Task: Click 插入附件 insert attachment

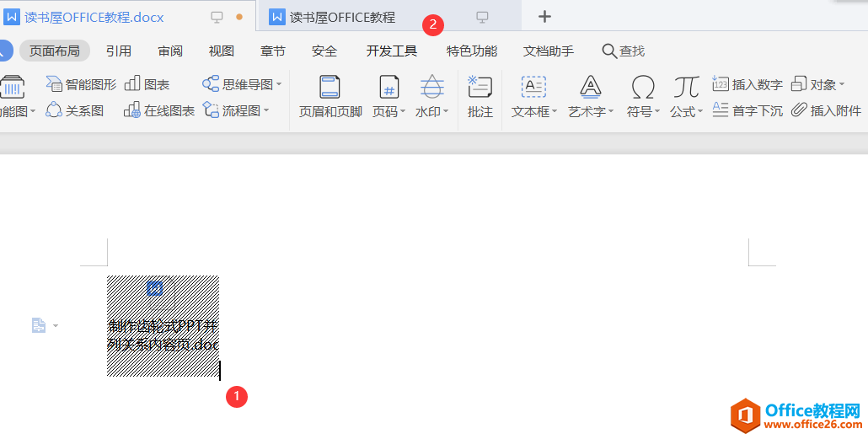Action: coord(826,110)
